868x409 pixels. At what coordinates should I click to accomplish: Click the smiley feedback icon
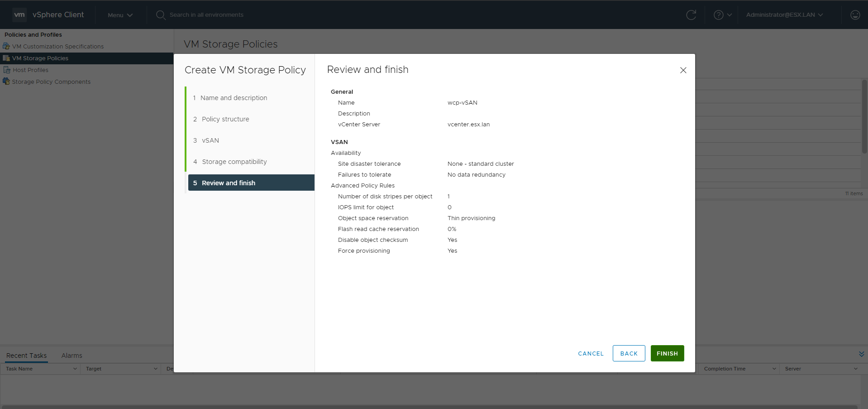point(855,15)
